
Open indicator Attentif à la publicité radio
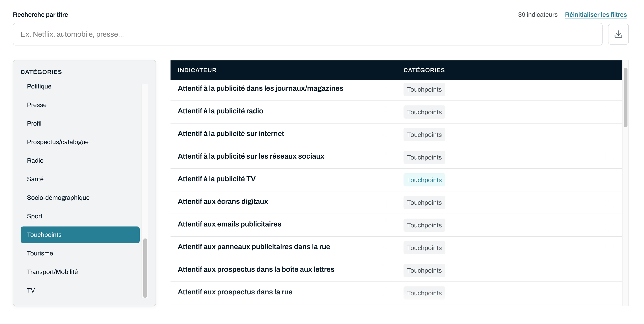220,111
